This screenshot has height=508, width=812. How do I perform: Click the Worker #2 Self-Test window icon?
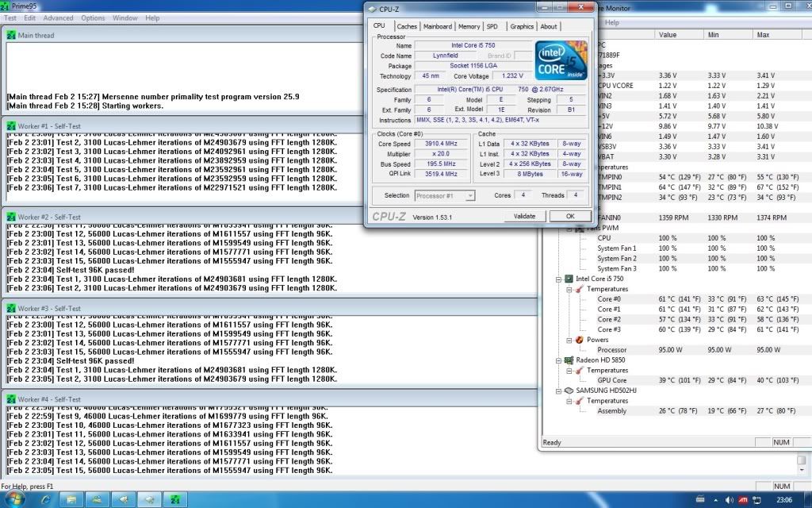11,217
